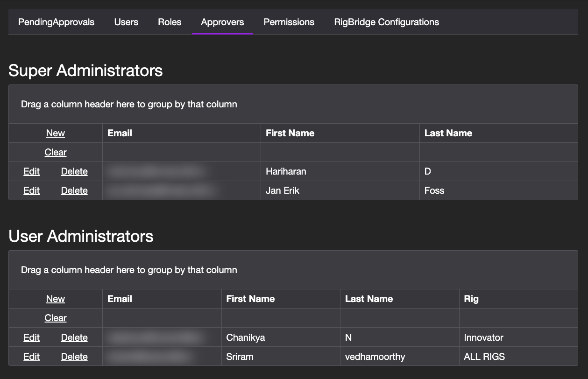Open the RigBridge Configurations tab
Viewport: 588px width, 379px height.
pos(386,22)
